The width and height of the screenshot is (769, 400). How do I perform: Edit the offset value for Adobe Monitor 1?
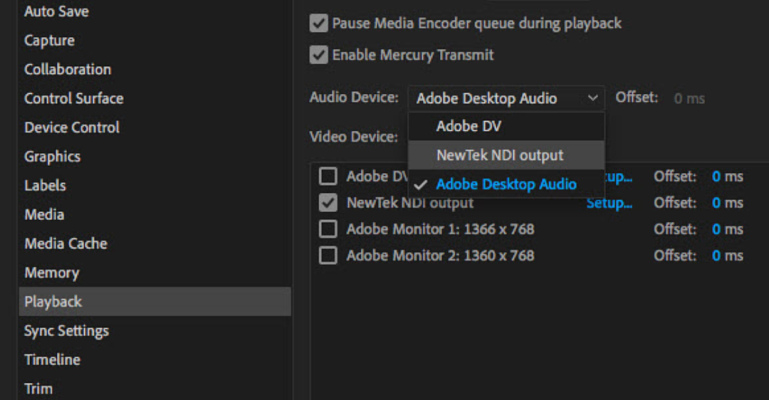tap(716, 229)
